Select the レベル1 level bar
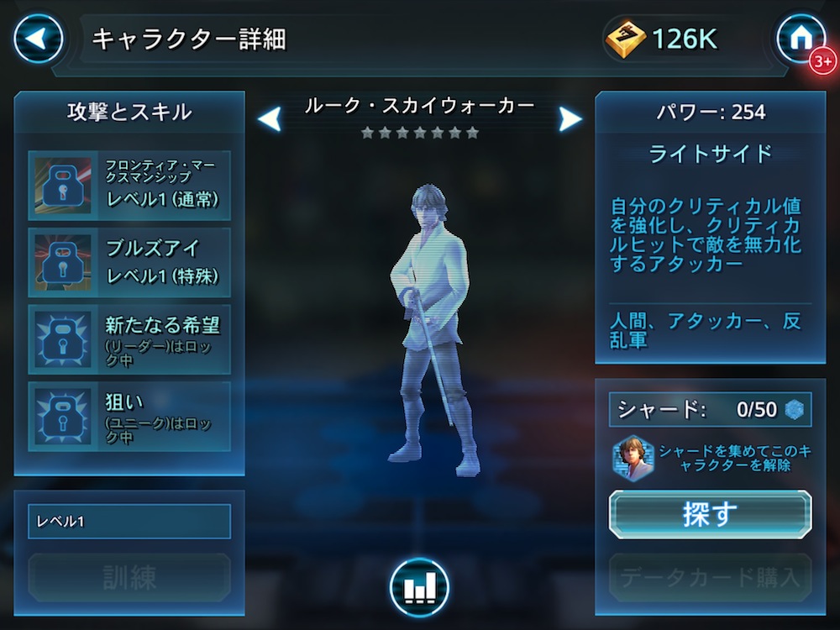Image resolution: width=840 pixels, height=630 pixels. 129,522
